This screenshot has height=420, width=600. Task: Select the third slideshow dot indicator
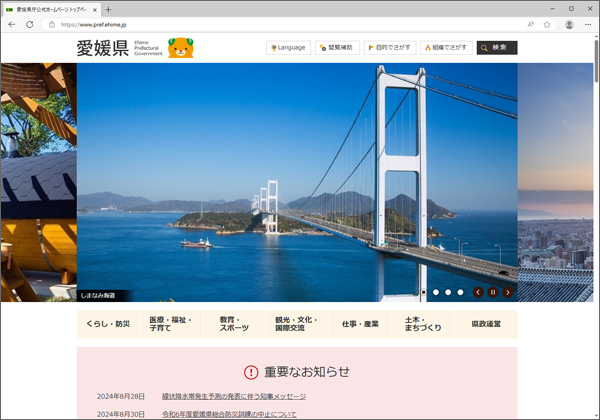(x=448, y=292)
